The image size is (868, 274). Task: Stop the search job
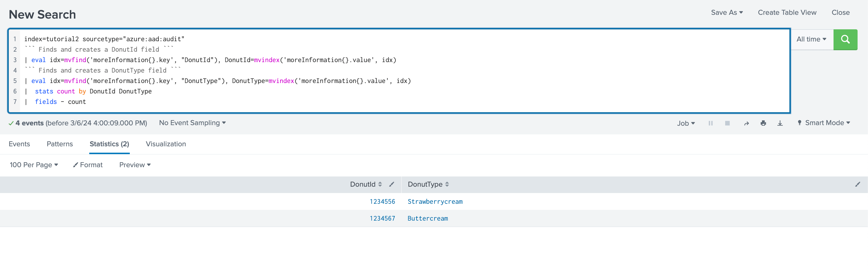coord(727,123)
